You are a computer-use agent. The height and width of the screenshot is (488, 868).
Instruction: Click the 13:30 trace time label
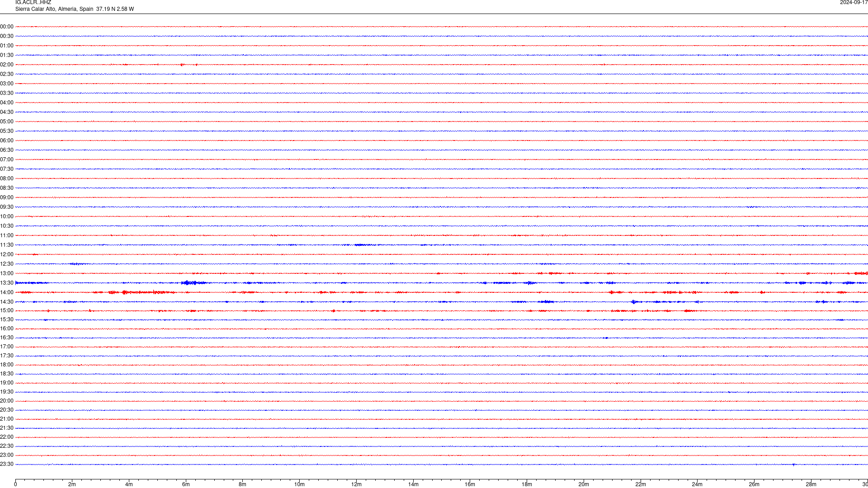click(7, 283)
